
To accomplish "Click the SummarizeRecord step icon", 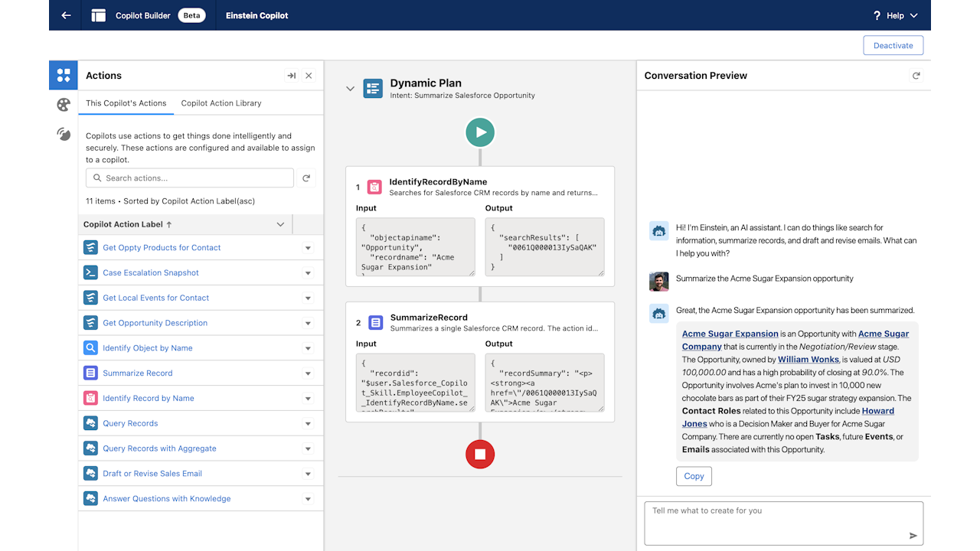I will 375,322.
